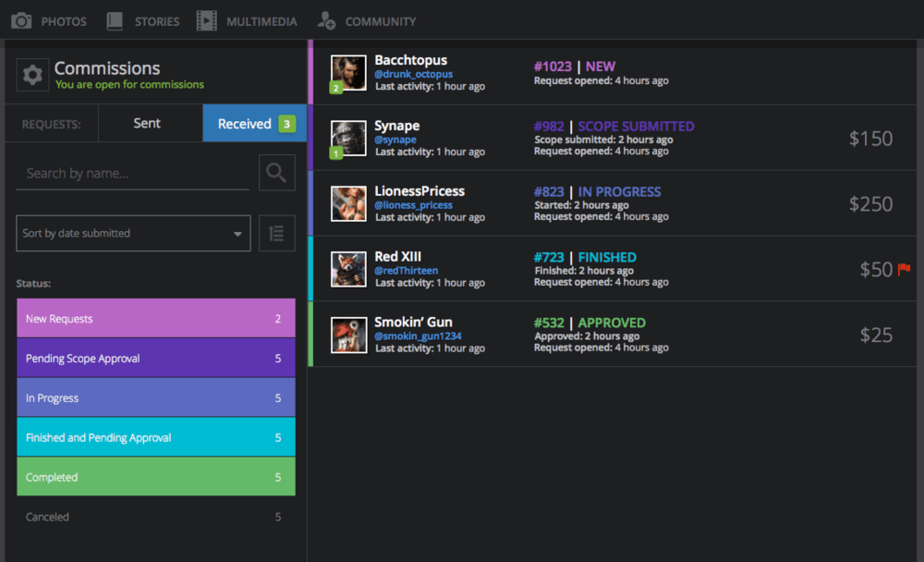Click the red flag on Red XIII's commission

(x=904, y=269)
